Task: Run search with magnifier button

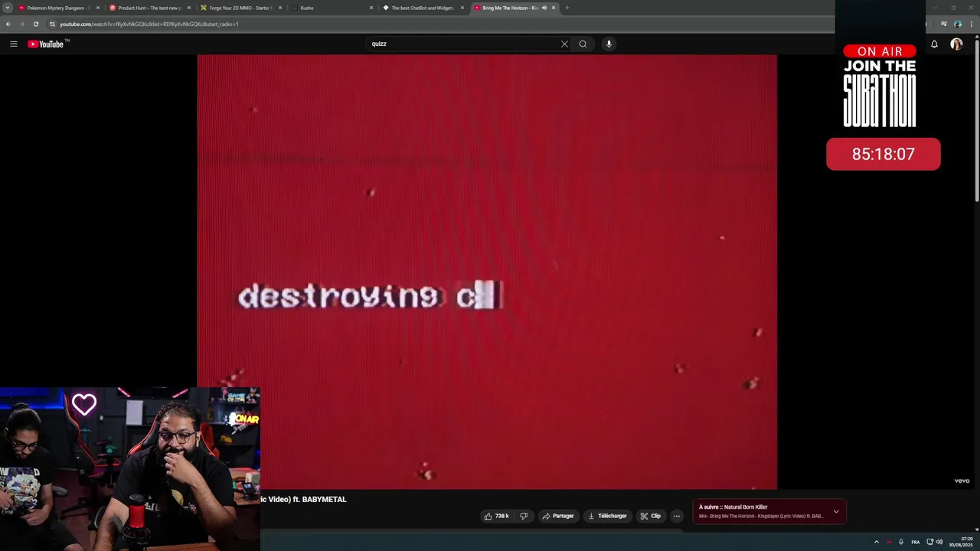Action: 583,44
